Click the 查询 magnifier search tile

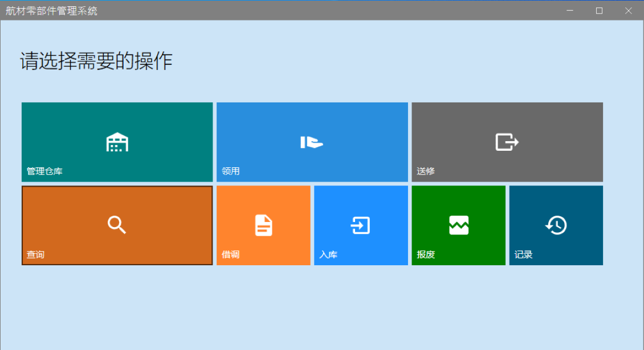(x=117, y=225)
